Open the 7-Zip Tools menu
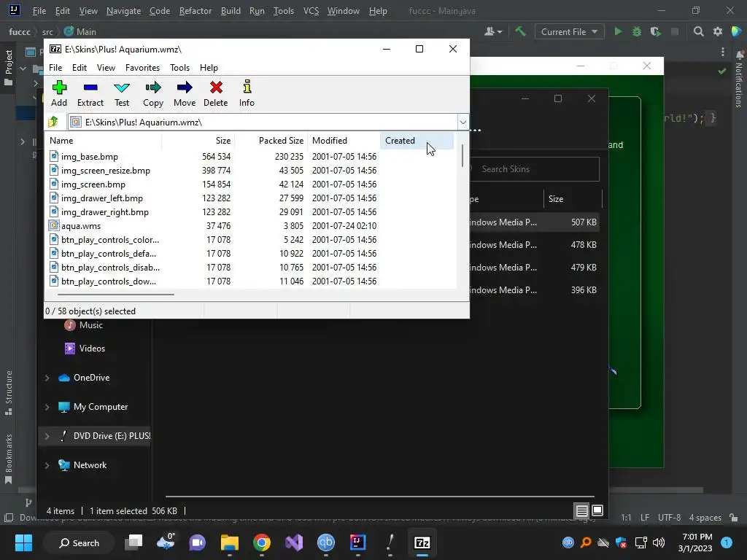Screen dimensions: 747x560 [x=179, y=68]
